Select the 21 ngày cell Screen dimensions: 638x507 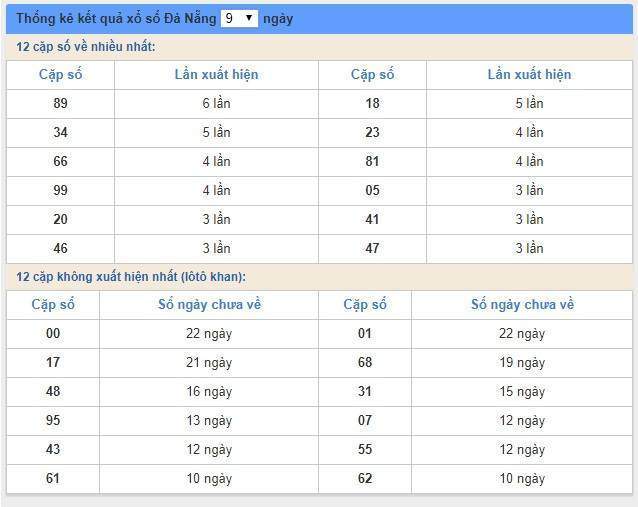pyautogui.click(x=209, y=363)
